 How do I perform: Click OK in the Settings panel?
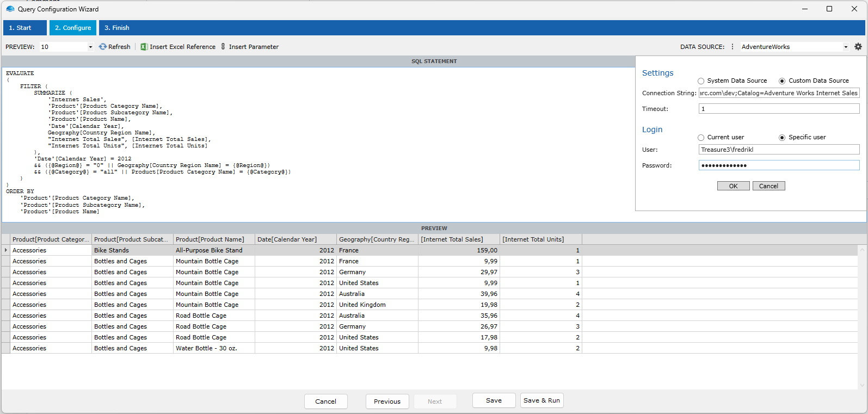click(734, 186)
